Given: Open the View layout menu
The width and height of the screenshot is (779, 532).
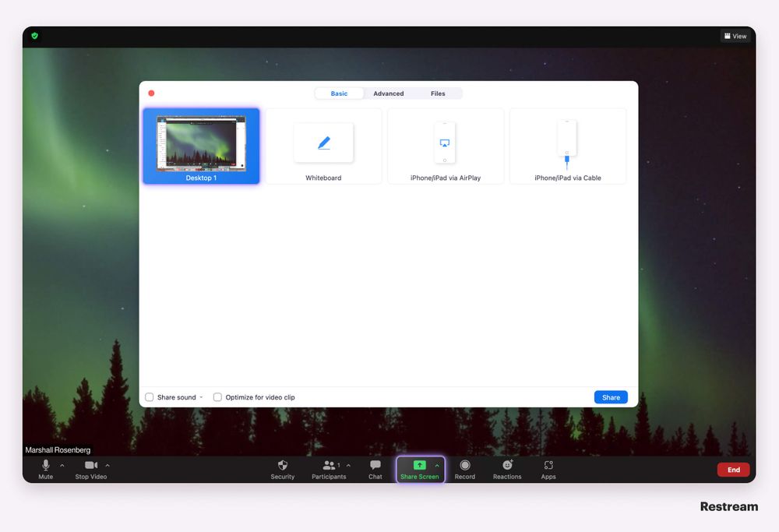Looking at the screenshot, I should coord(735,36).
